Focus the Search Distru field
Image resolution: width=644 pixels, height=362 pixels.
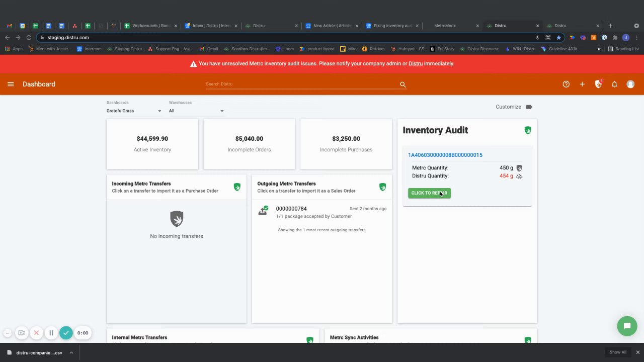[x=301, y=84]
